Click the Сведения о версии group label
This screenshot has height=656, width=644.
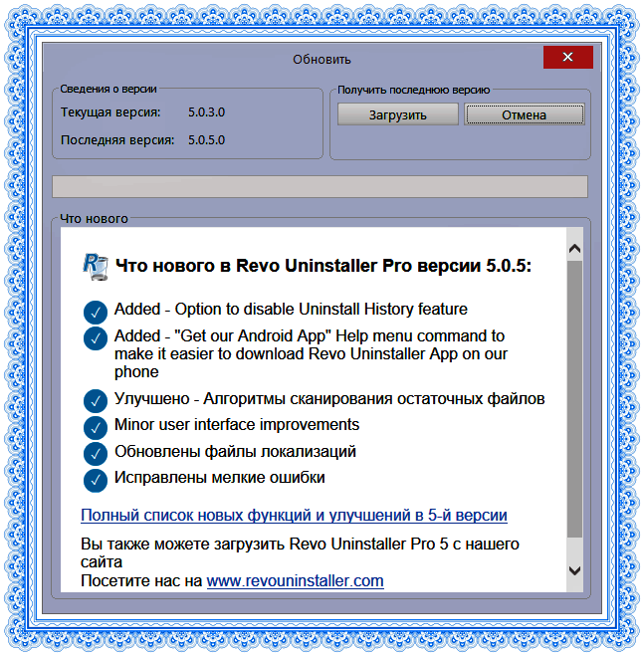[108, 89]
